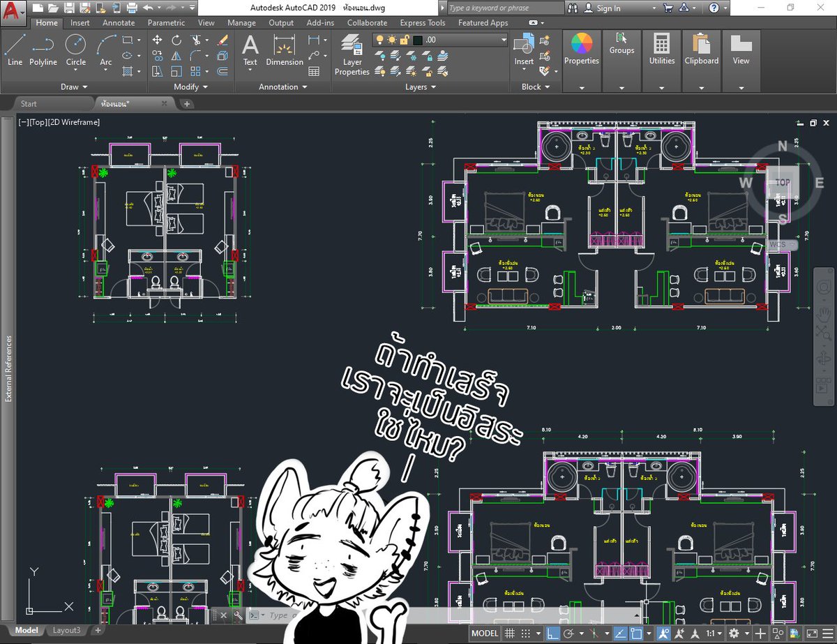837x644 pixels.
Task: Choose the Rotate tool in Modify panel
Action: coord(176,40)
